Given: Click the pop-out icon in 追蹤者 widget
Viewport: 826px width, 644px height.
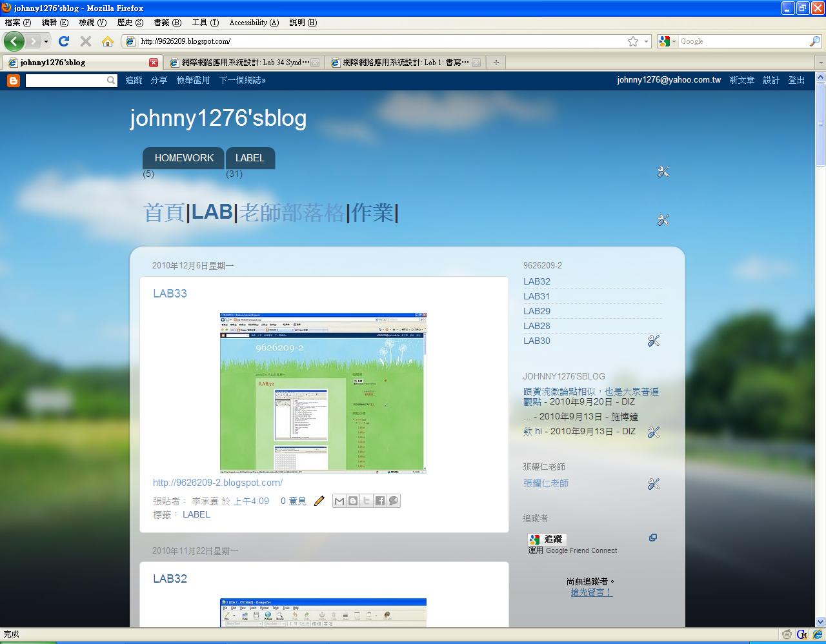Looking at the screenshot, I should pyautogui.click(x=653, y=538).
